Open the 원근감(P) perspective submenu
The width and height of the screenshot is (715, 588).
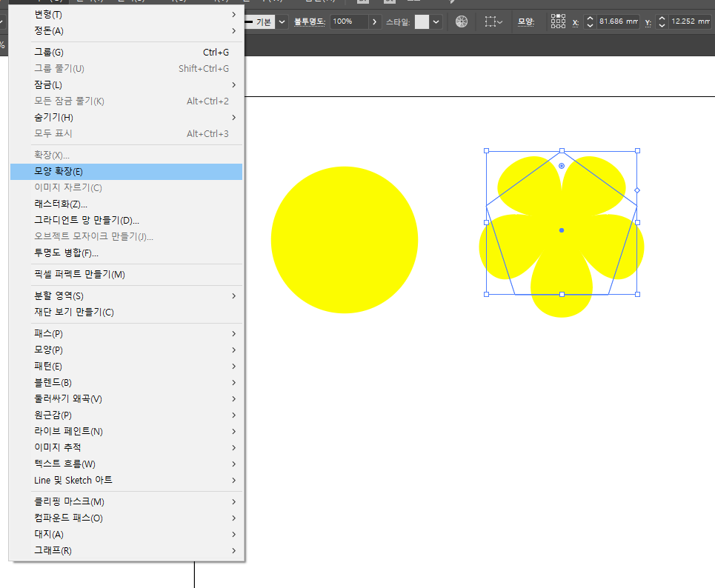(126, 415)
